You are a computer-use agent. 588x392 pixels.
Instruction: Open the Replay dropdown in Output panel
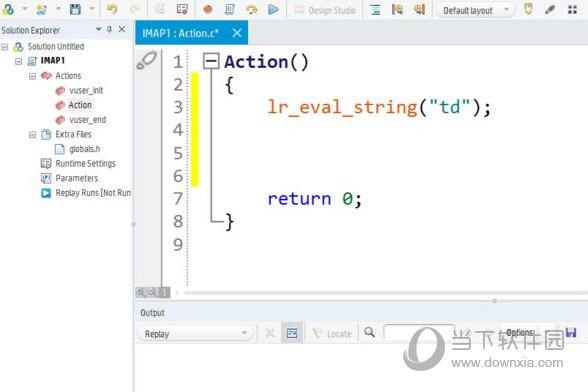tap(195, 333)
